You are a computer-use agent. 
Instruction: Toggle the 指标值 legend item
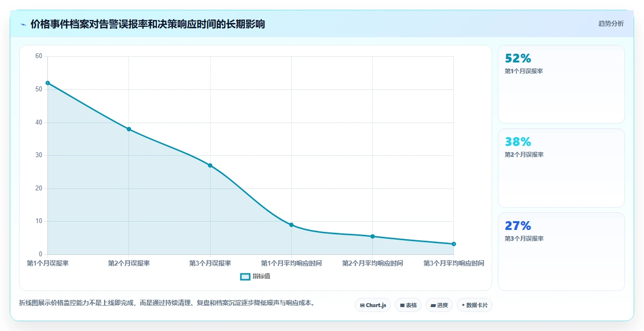click(x=255, y=276)
